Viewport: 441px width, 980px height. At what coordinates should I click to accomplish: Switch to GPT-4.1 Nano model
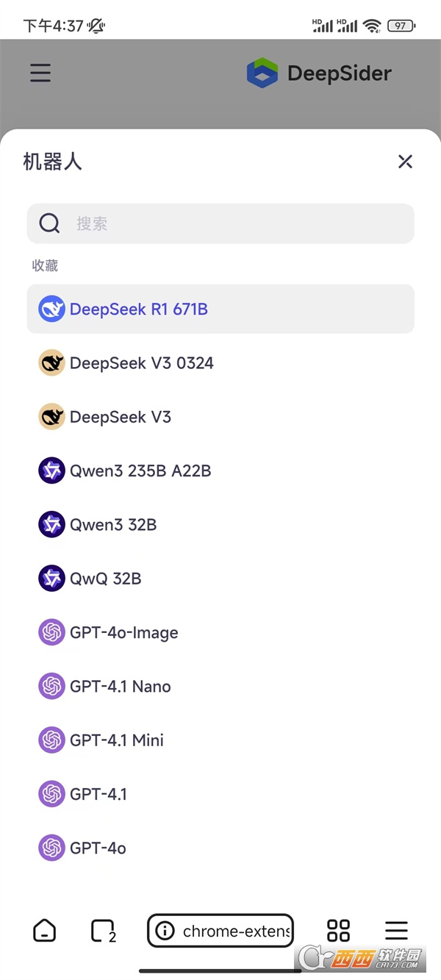click(121, 687)
